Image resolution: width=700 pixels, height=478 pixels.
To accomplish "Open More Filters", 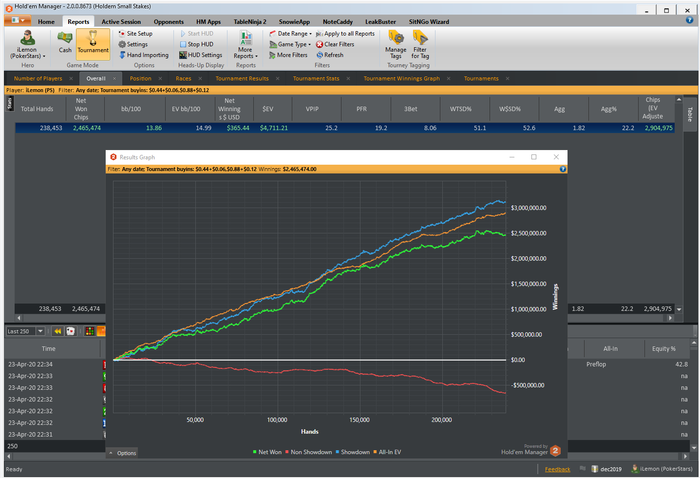I will [x=288, y=55].
